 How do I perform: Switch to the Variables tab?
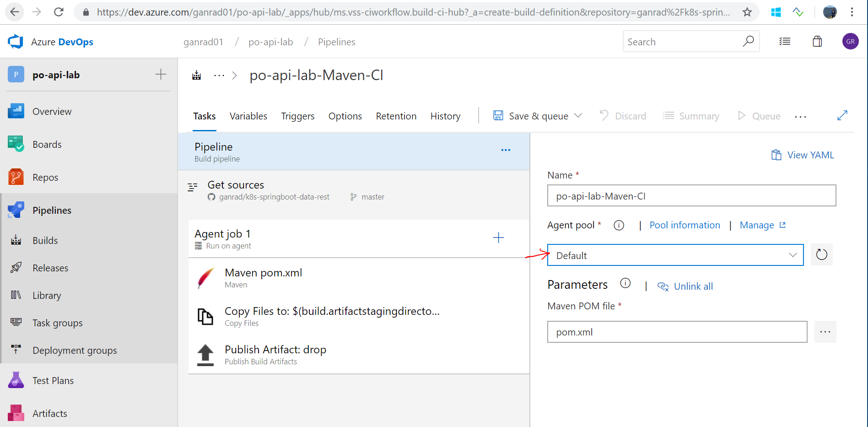(248, 116)
